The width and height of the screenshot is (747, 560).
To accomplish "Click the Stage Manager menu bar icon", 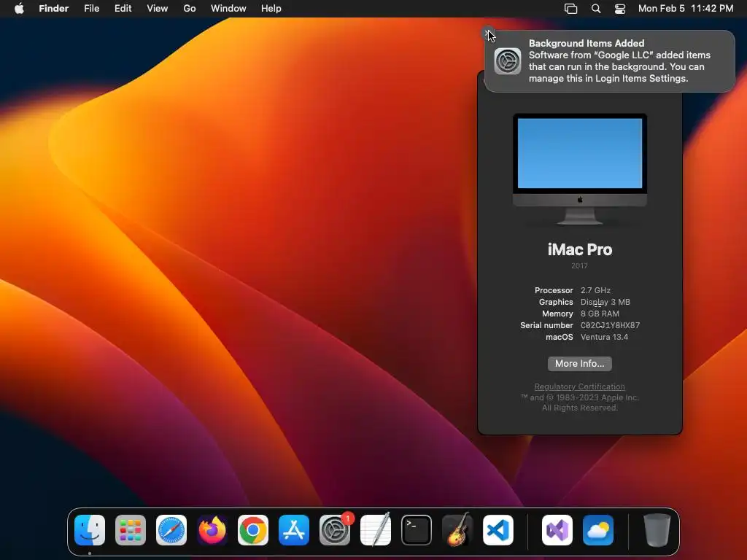I will (x=570, y=9).
